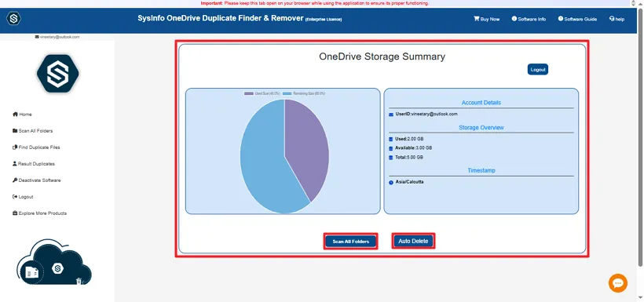
Task: Click the SysInfo logo in header
Action: click(x=13, y=19)
